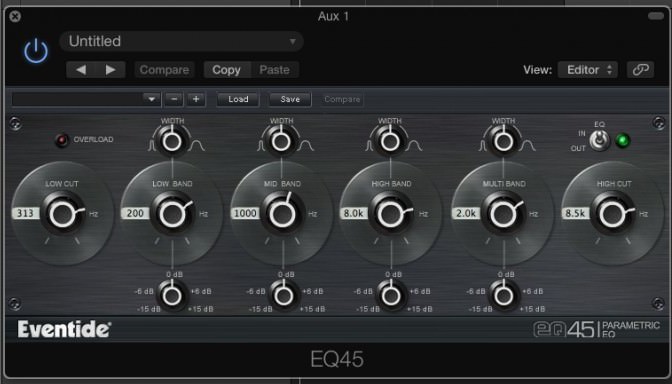Click wide width icon right of Low Band Width
This screenshot has width=672, height=384.
pos(198,146)
